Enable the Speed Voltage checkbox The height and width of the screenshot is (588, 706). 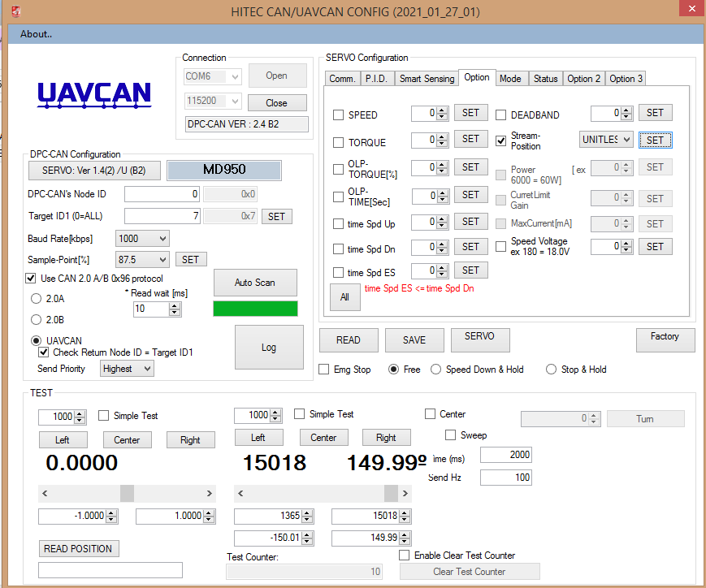[x=500, y=246]
